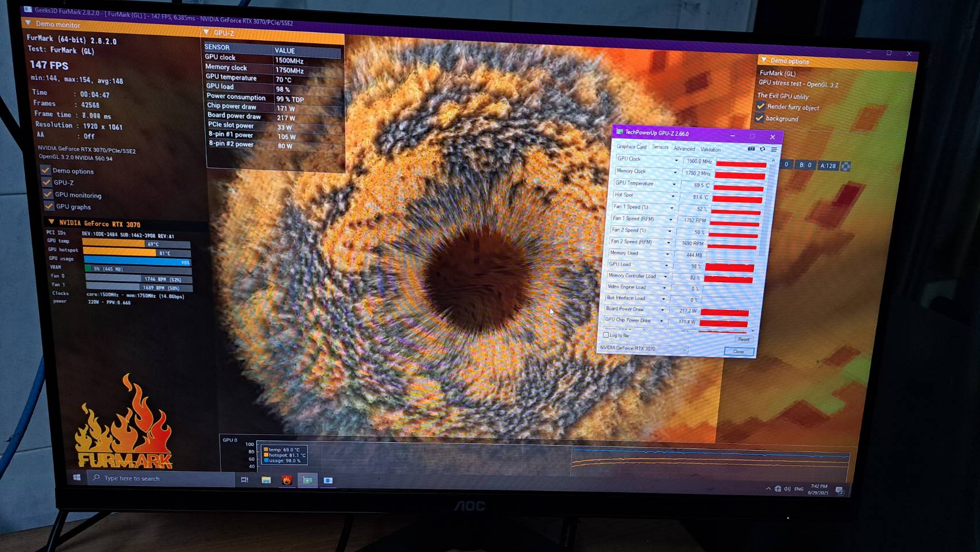Click the blue window taskbar icon

(328, 480)
